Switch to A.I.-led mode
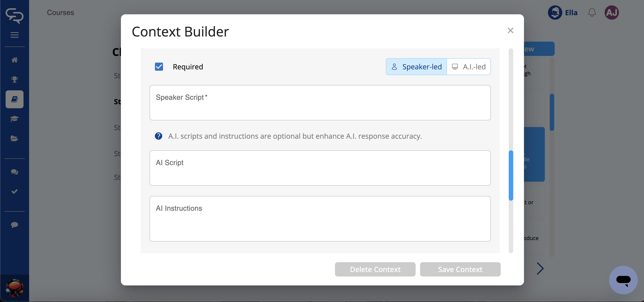This screenshot has height=302, width=644. [468, 67]
